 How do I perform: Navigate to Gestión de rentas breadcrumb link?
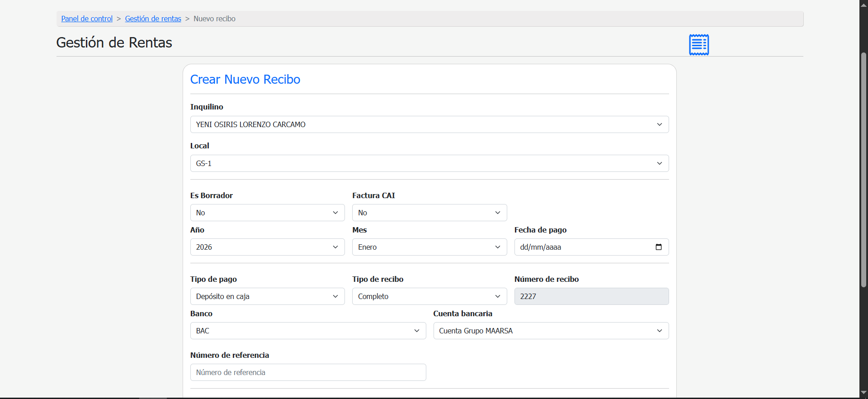tap(153, 19)
